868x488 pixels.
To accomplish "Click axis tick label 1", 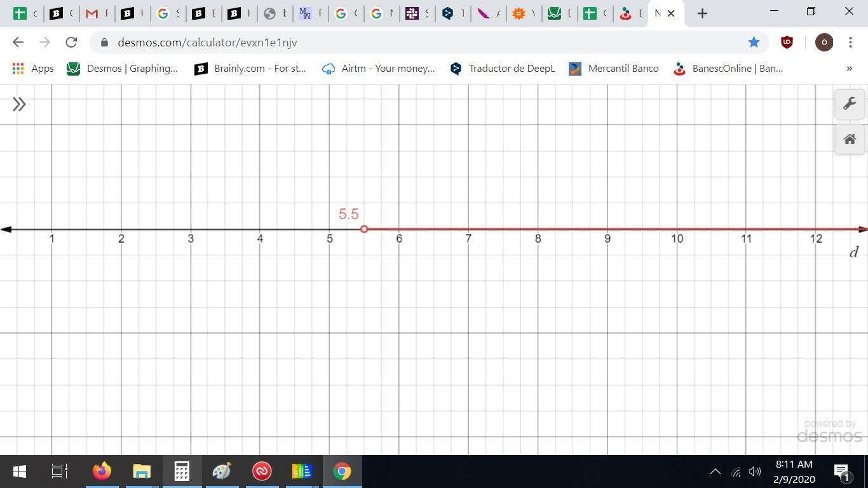I will point(52,239).
